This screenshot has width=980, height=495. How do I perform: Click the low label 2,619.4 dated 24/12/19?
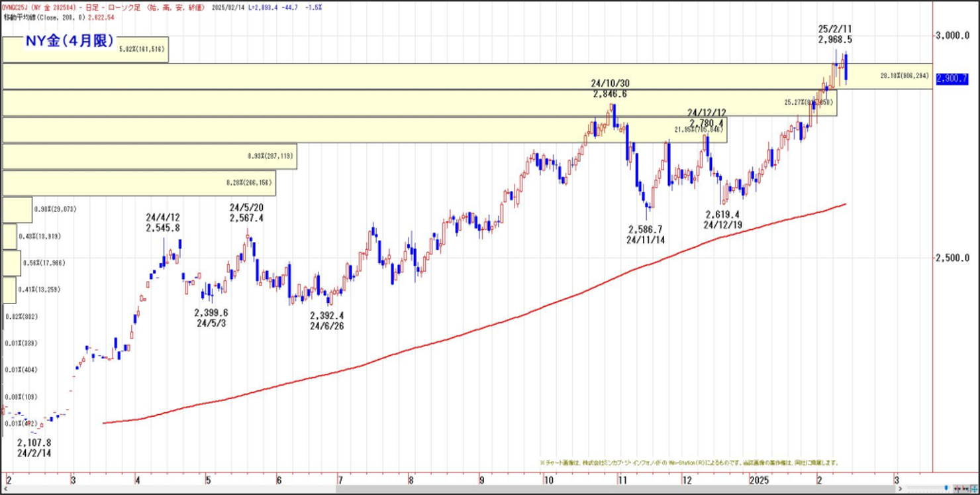coord(723,219)
